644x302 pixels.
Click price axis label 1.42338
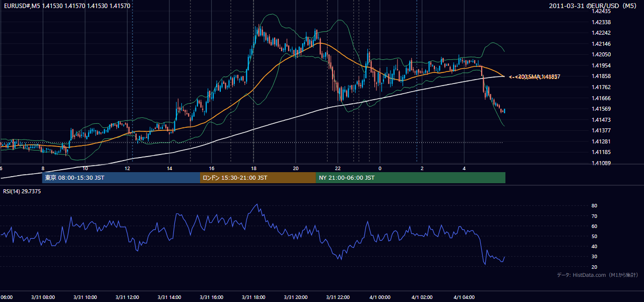[x=602, y=22]
